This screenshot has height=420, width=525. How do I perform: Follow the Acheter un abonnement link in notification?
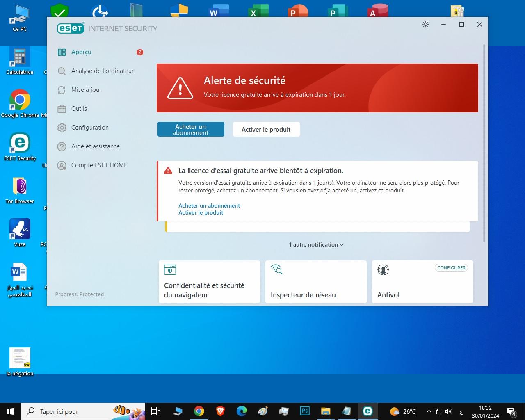(209, 205)
